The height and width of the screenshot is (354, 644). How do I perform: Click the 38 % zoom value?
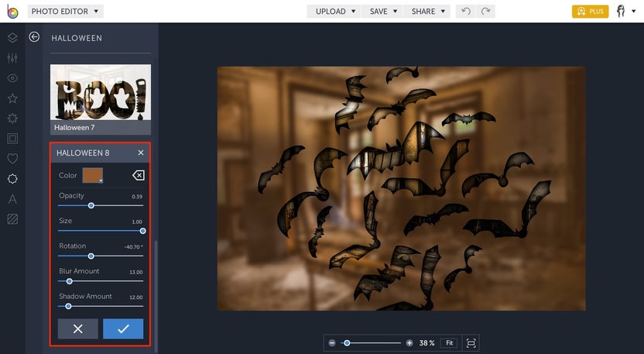tap(426, 343)
